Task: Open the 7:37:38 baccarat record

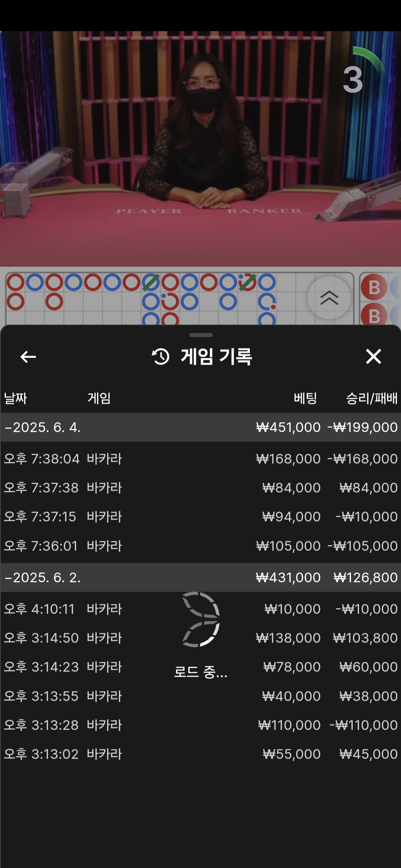Action: (x=200, y=488)
